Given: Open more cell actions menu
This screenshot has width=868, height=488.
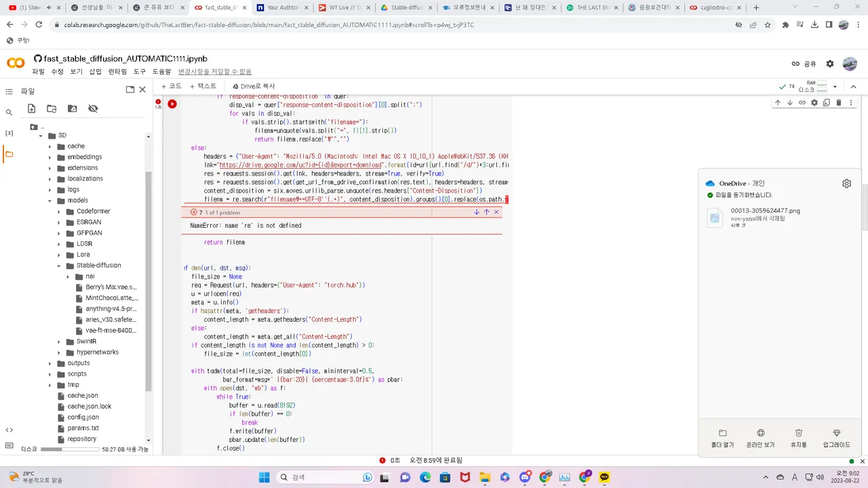Looking at the screenshot, I should (x=851, y=103).
